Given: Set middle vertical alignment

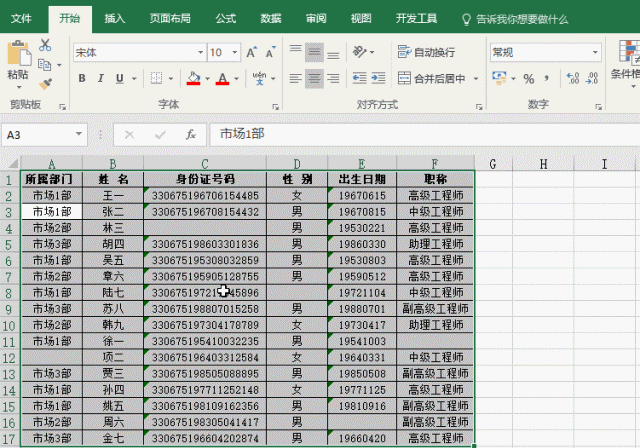Looking at the screenshot, I should point(314,52).
